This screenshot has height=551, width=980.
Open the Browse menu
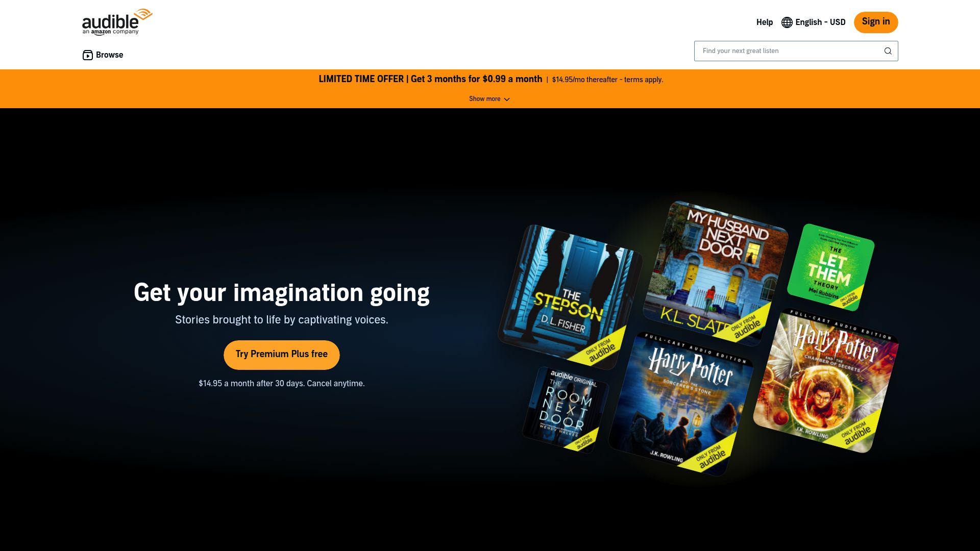(109, 55)
